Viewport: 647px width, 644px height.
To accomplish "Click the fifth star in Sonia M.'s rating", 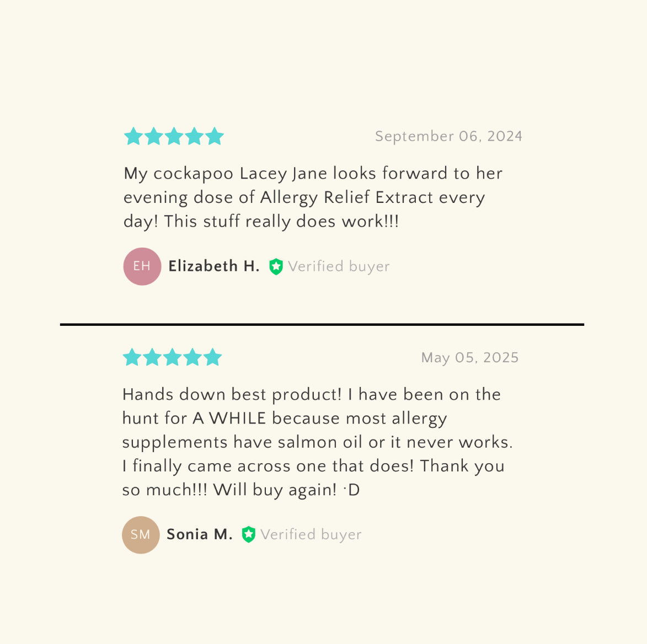I will click(x=212, y=357).
